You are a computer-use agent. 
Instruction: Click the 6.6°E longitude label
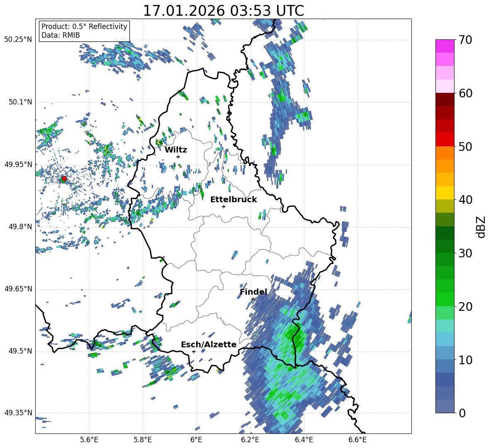pos(357,440)
